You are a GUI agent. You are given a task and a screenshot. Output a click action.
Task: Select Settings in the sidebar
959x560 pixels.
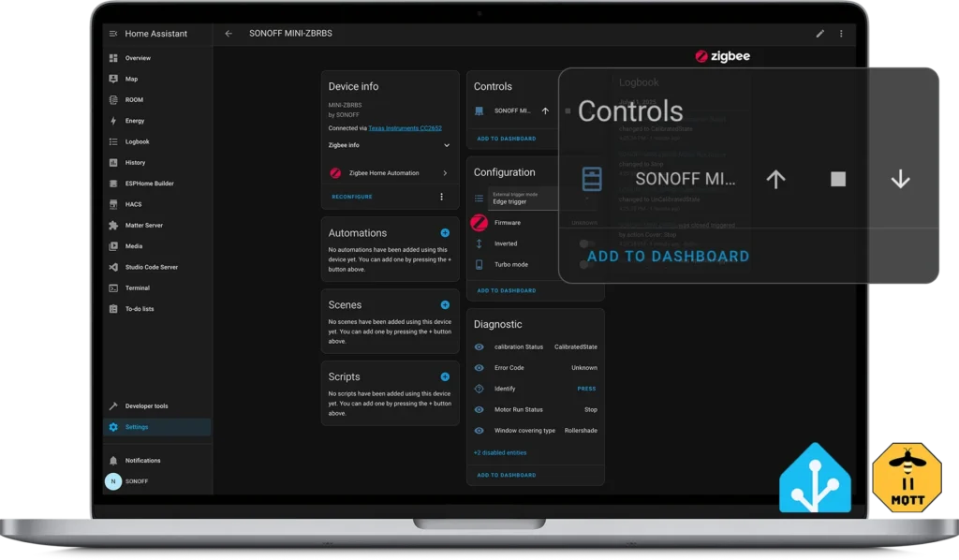coord(156,427)
